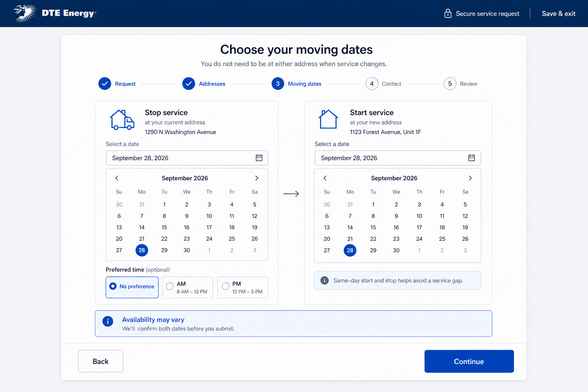Pick August 31 in Stop service calendar
This screenshot has height=392, width=588.
[142, 204]
